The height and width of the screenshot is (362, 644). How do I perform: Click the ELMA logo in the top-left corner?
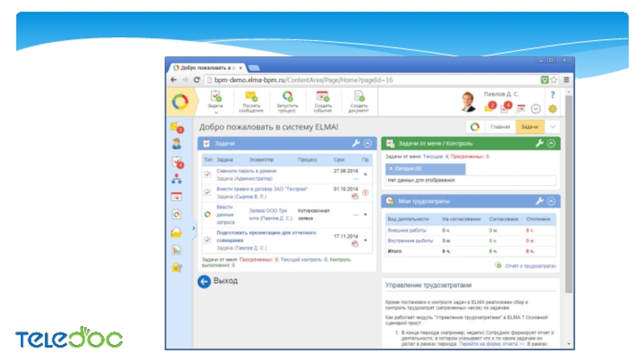pyautogui.click(x=180, y=102)
